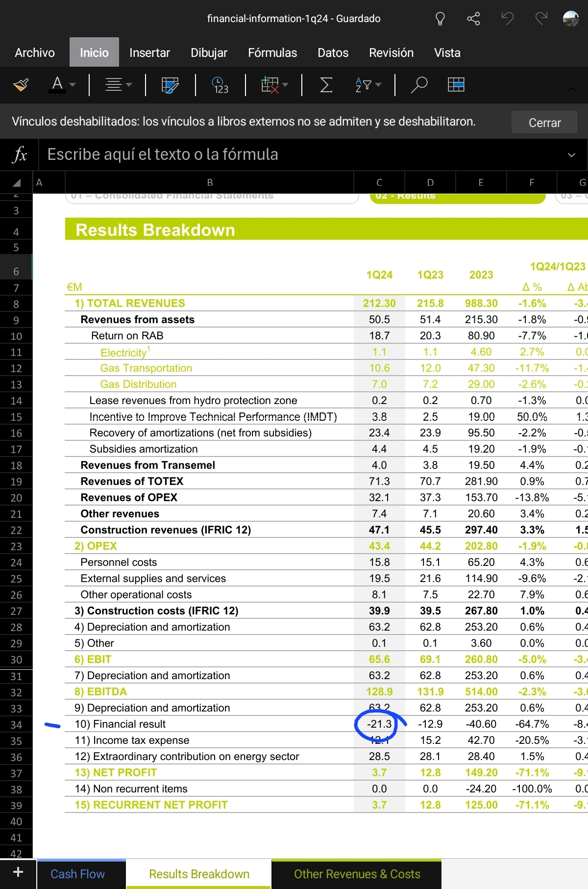Viewport: 588px width, 889px height.
Task: Click the table view icon in ribbon
Action: (456, 85)
